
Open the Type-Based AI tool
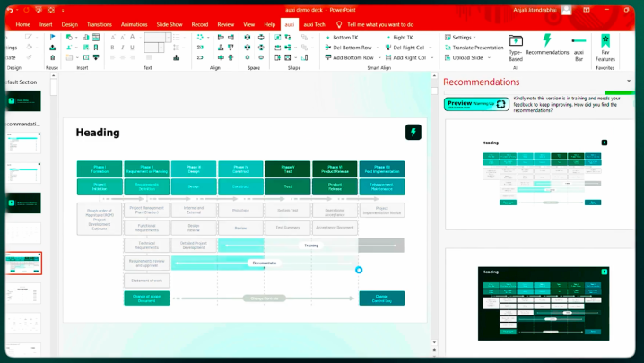tap(516, 42)
